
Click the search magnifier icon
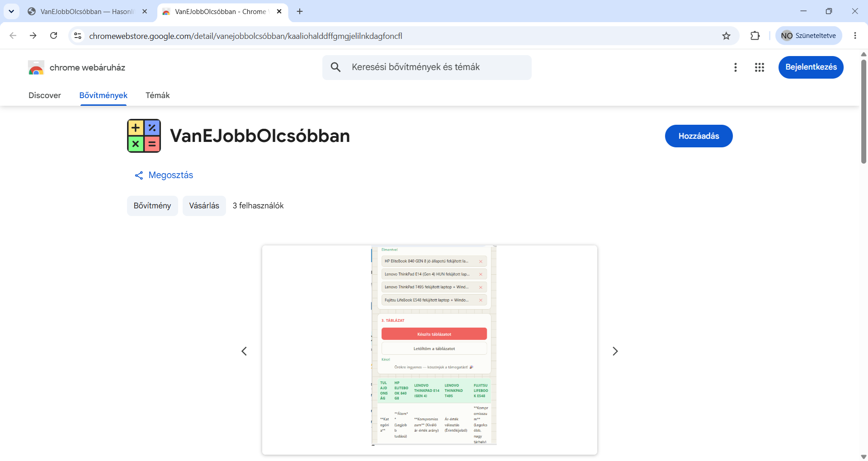coord(335,67)
